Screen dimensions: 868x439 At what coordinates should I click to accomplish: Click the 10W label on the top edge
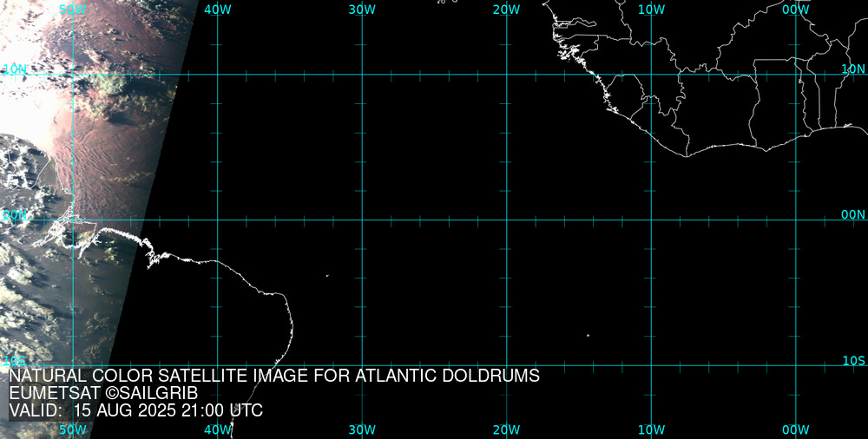[x=651, y=10]
